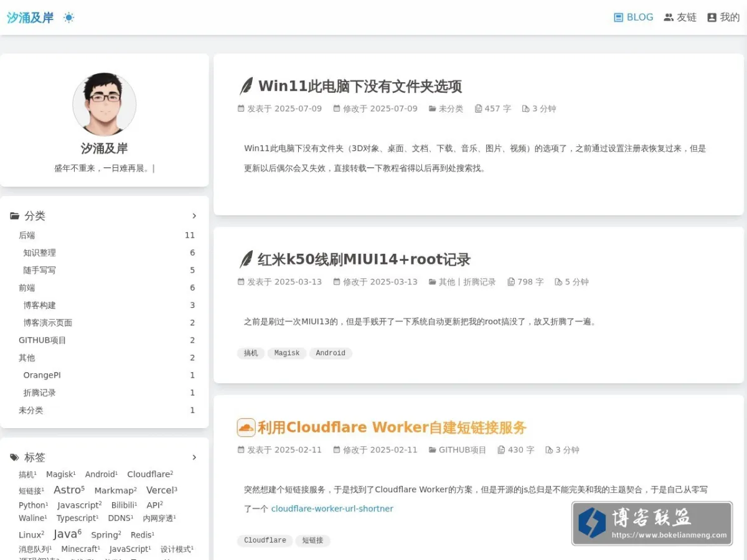747x560 pixels.
Task: Expand the 分类 panel chevron arrow
Action: pyautogui.click(x=194, y=216)
